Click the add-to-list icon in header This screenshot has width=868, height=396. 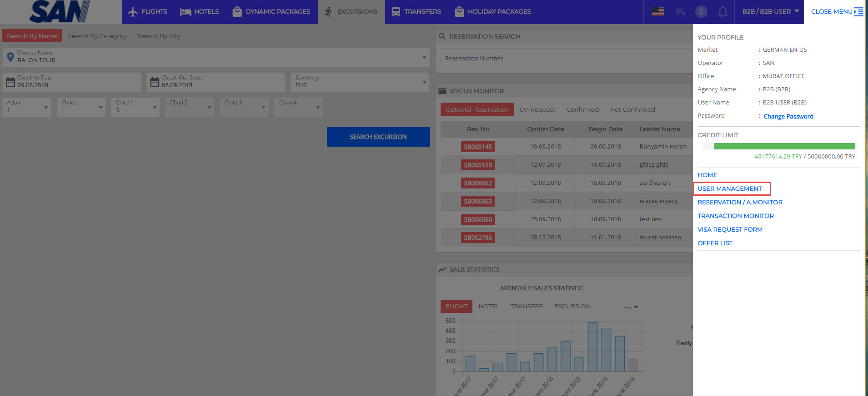point(681,12)
